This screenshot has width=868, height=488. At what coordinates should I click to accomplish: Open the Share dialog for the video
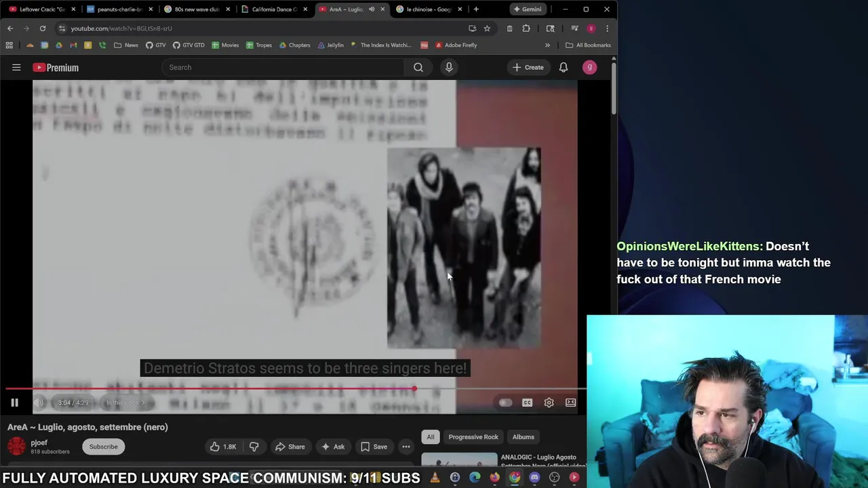[290, 447]
